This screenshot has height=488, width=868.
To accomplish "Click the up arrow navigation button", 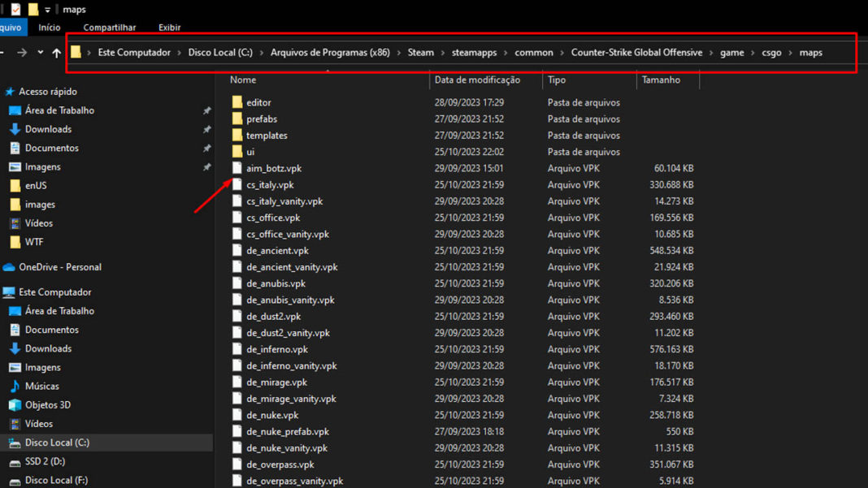I will click(x=56, y=53).
